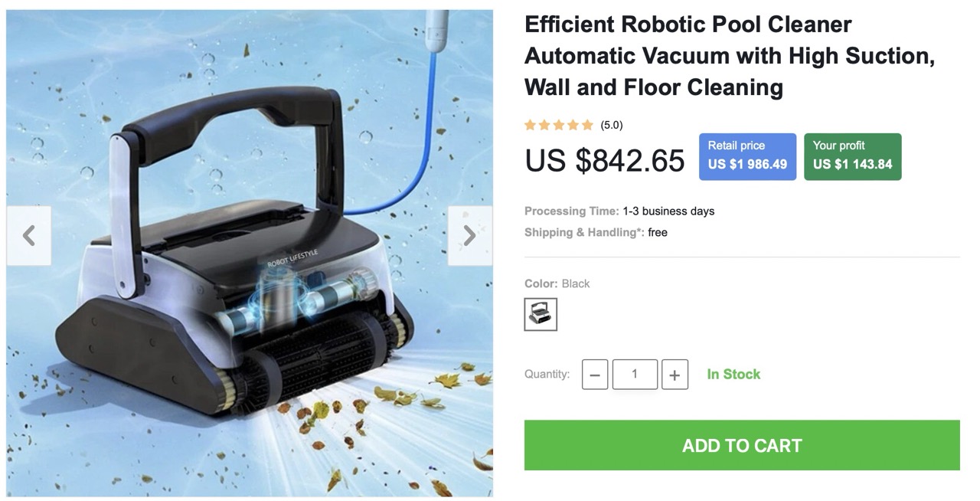
Task: Click the US $842.65 price
Action: click(605, 161)
